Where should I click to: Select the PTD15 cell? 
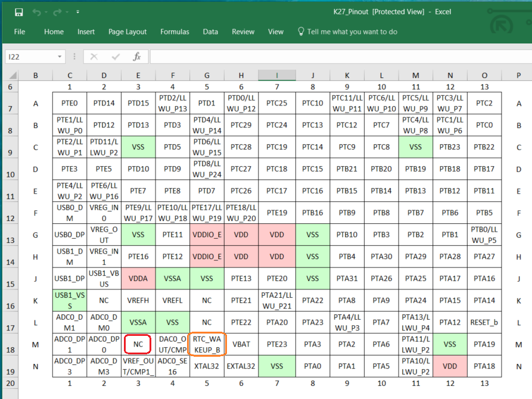[138, 103]
